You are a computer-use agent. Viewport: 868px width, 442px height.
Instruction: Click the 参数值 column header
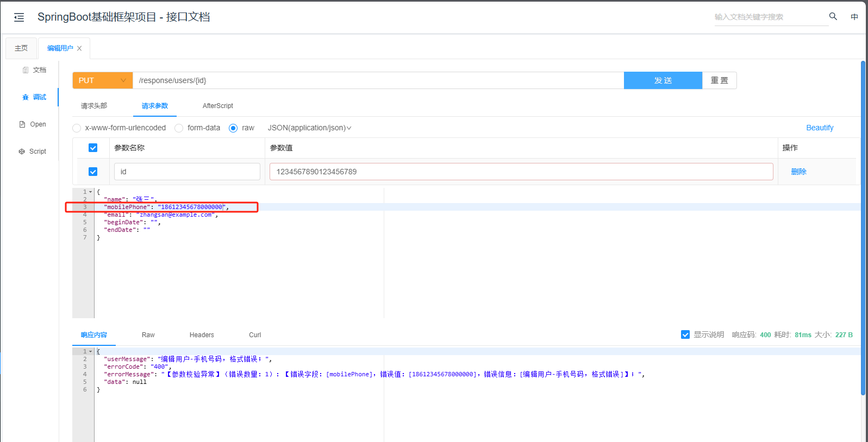pyautogui.click(x=281, y=148)
